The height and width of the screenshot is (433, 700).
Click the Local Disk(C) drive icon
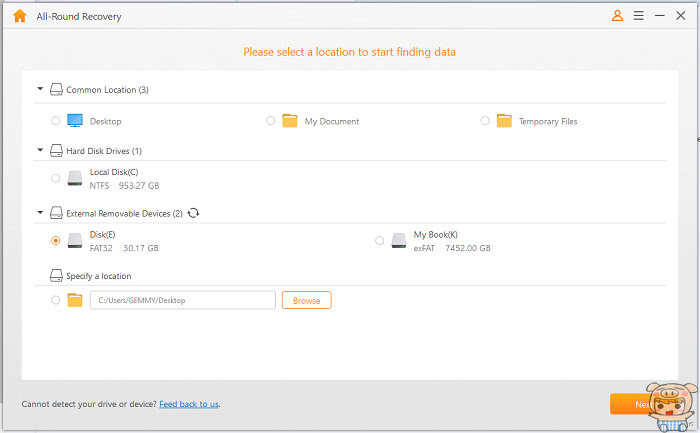75,178
